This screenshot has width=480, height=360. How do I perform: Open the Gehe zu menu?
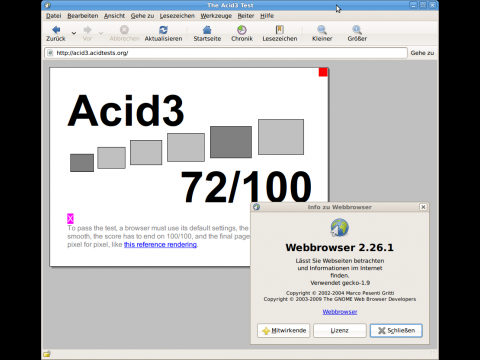pyautogui.click(x=142, y=16)
